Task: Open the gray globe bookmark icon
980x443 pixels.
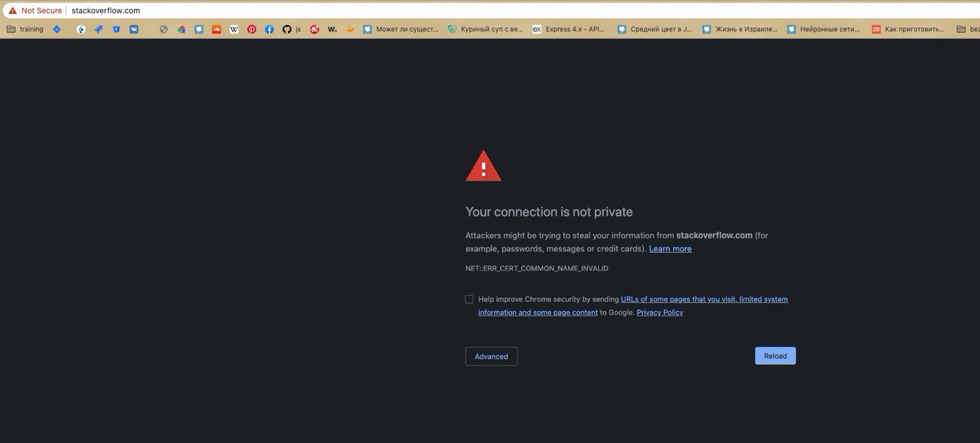Action: click(163, 29)
